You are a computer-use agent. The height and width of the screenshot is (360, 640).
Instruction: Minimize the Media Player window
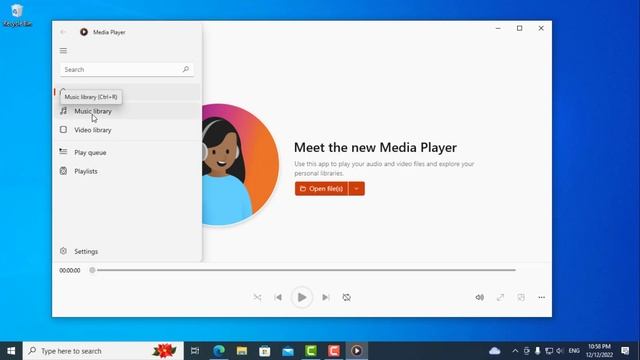click(498, 28)
